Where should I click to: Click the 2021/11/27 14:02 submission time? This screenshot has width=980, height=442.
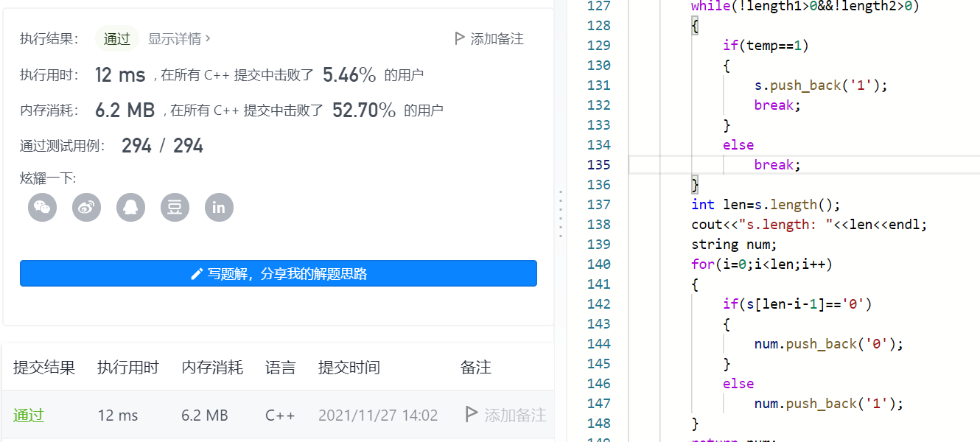click(378, 415)
